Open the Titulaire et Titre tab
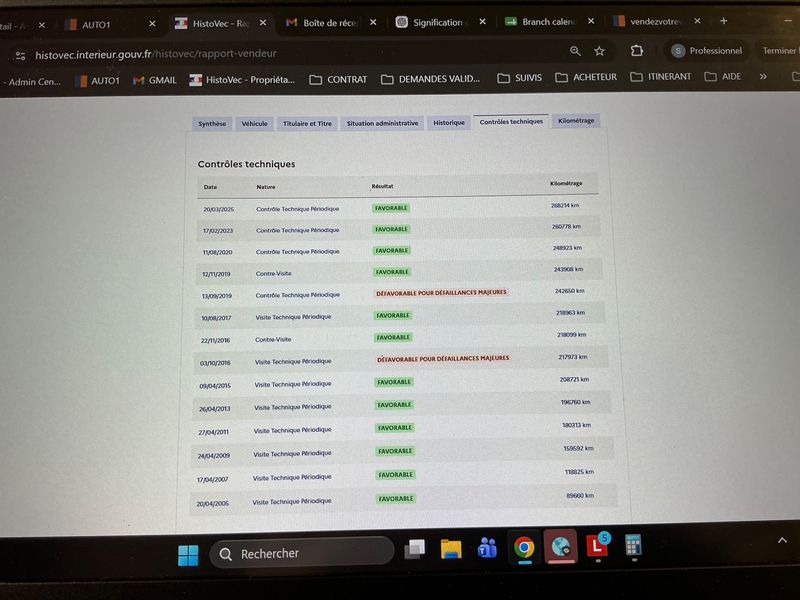This screenshot has width=800, height=600. (x=307, y=123)
